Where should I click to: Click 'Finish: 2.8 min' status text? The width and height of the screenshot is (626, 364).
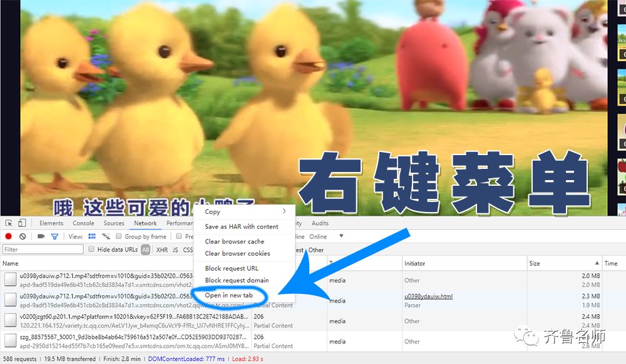click(x=122, y=359)
